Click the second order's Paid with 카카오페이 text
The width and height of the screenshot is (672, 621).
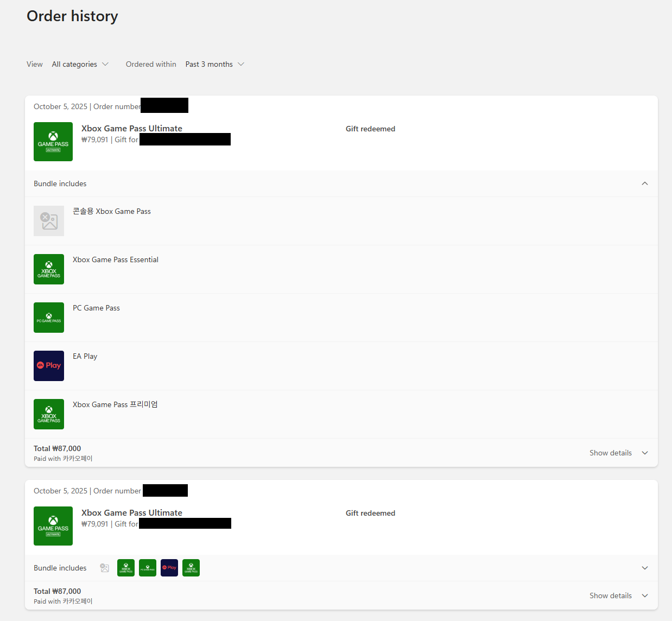[63, 601]
